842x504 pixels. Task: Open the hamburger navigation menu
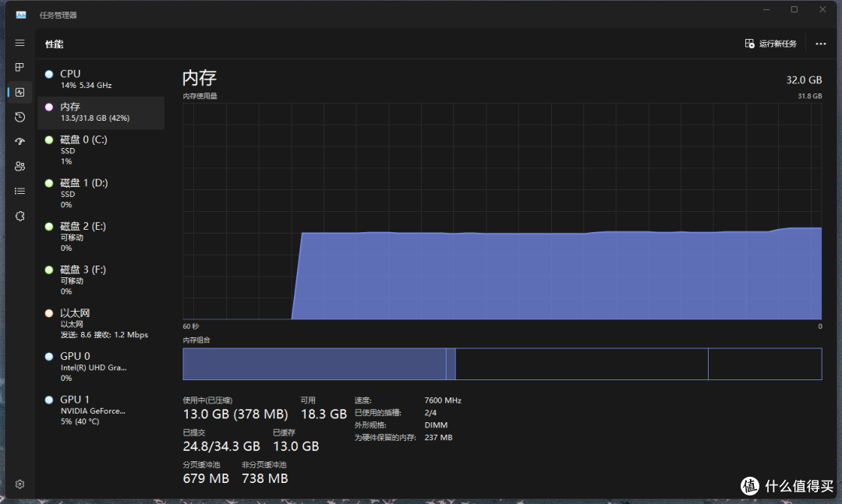[x=19, y=43]
